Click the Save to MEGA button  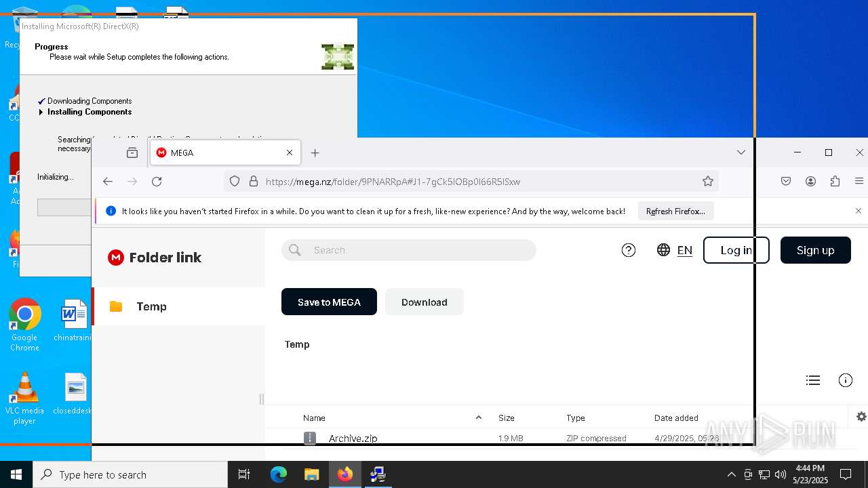tap(329, 302)
